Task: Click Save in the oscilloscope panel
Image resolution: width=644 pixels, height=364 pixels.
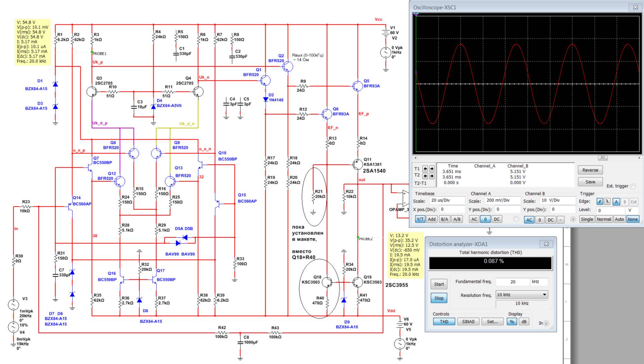Action: point(590,182)
